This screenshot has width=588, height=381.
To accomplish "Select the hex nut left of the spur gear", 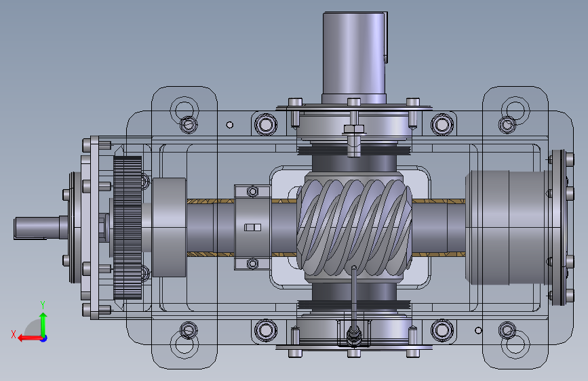I will point(102,227).
